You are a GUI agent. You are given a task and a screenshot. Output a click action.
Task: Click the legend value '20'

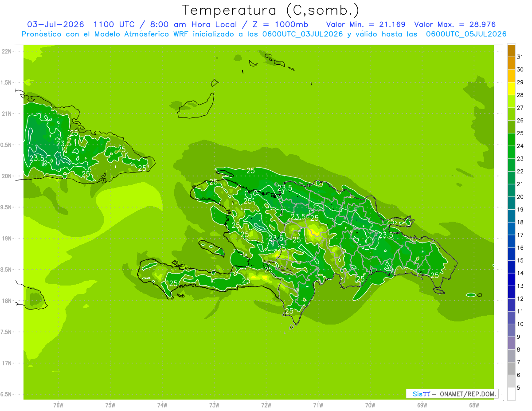(x=520, y=197)
